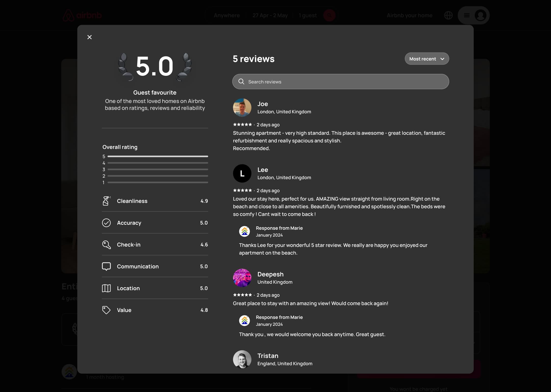Viewport: 551px width, 392px height.
Task: Click Marie's host logo under Lee's review
Action: 244,231
